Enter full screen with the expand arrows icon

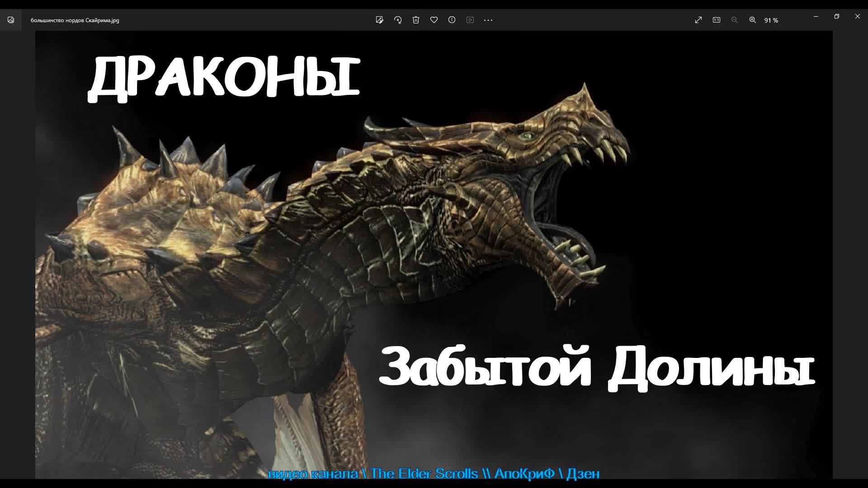pos(698,20)
